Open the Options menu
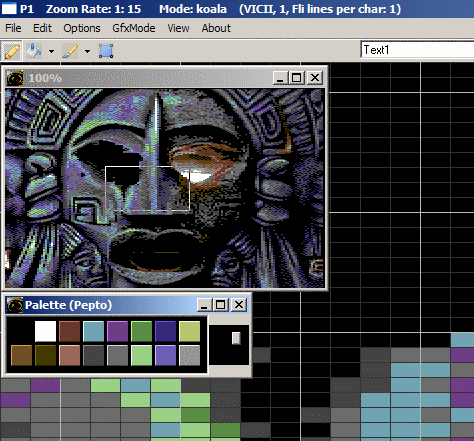Screen dimensions: 474x441 (82, 28)
